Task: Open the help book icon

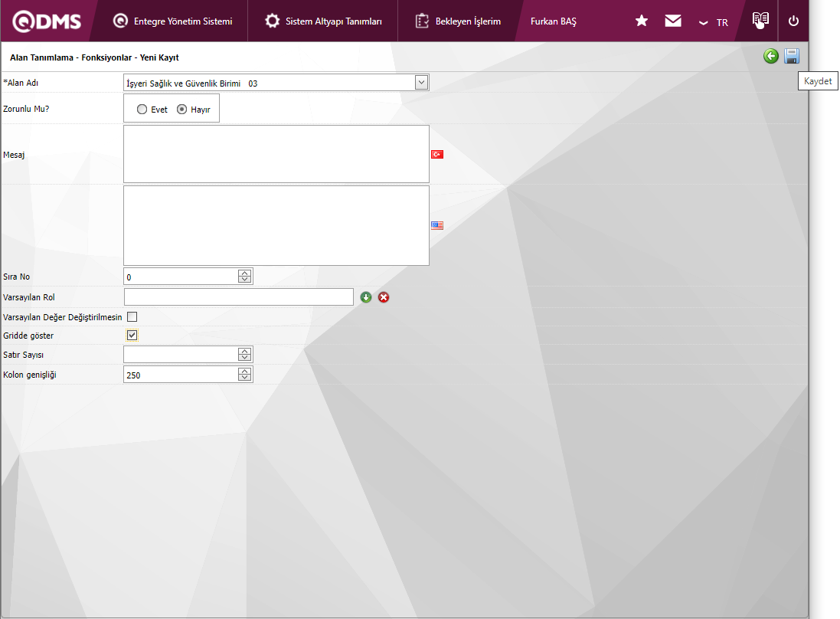Action: click(x=760, y=21)
